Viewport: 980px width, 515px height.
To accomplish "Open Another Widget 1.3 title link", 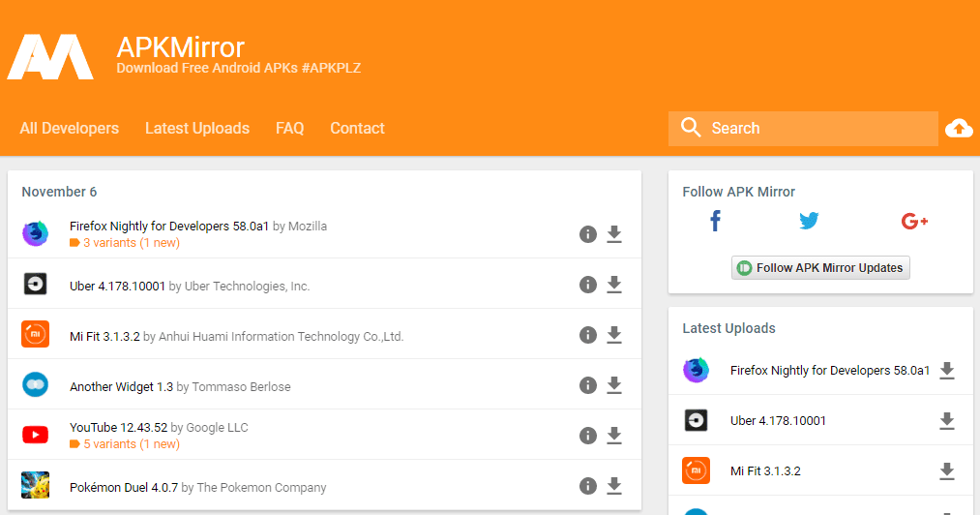I will (x=121, y=386).
